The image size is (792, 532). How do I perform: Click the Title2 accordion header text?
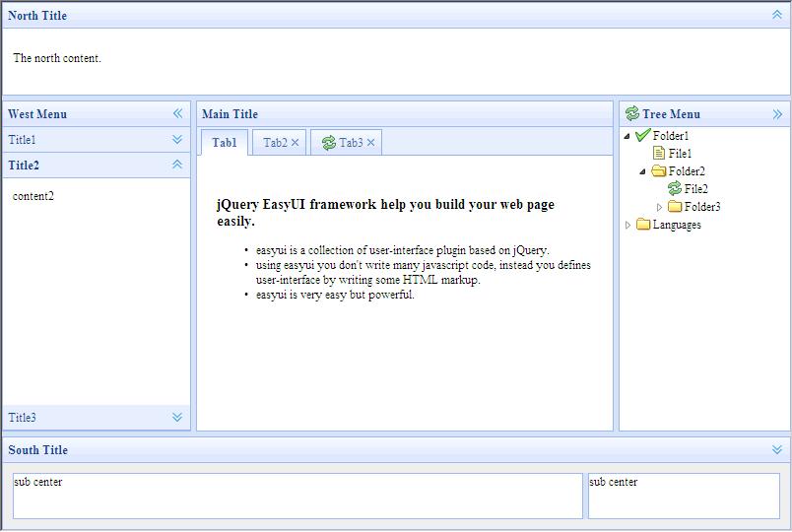click(24, 166)
